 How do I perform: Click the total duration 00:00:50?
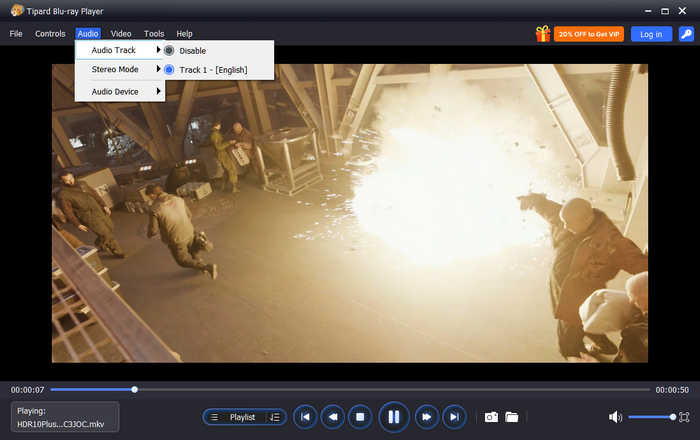(x=672, y=390)
